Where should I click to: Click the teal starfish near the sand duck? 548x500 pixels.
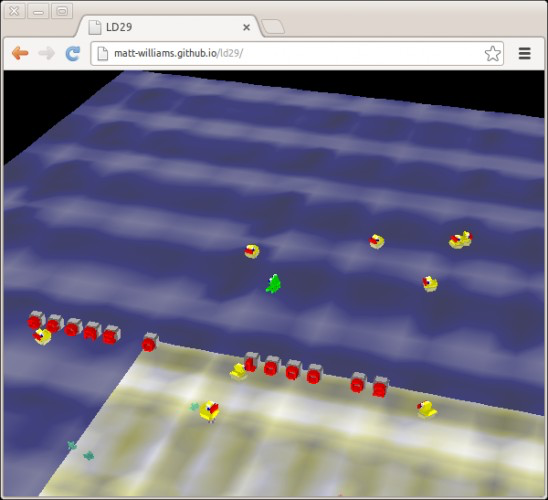[x=194, y=406]
